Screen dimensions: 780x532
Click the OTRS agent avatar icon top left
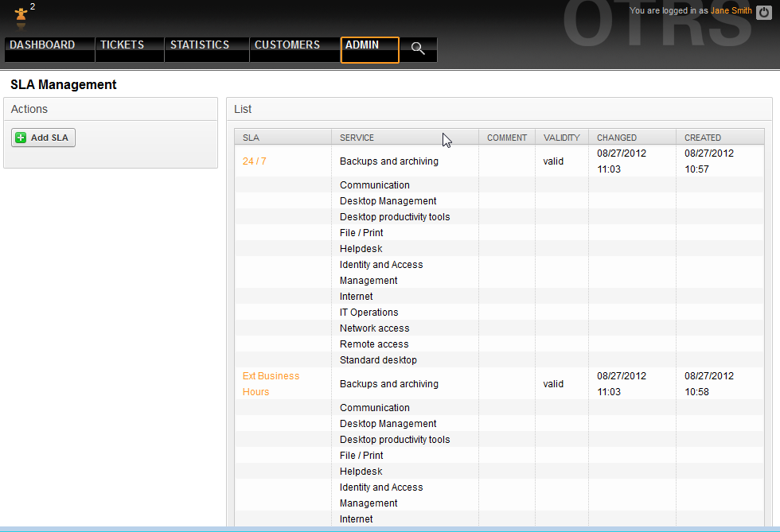click(21, 16)
